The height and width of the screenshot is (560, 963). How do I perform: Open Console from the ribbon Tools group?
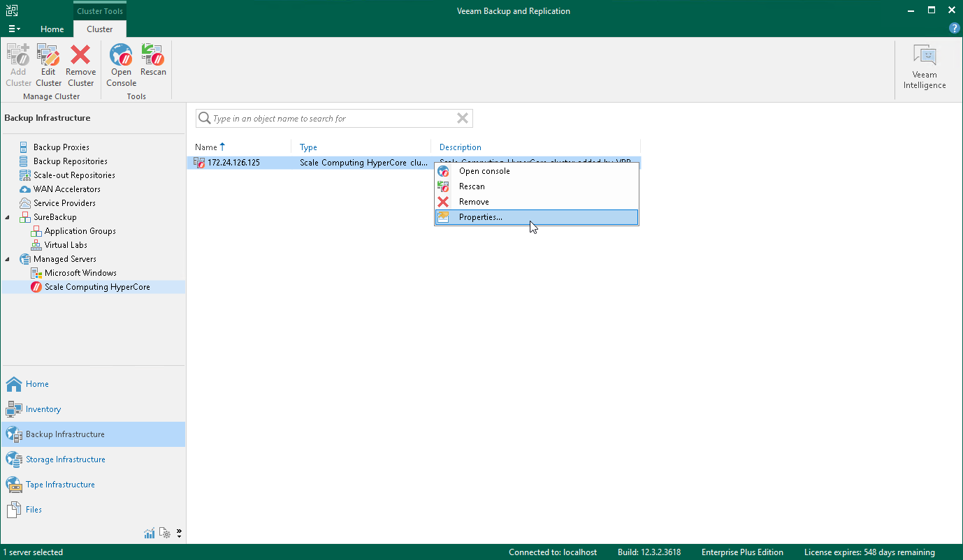(x=121, y=65)
